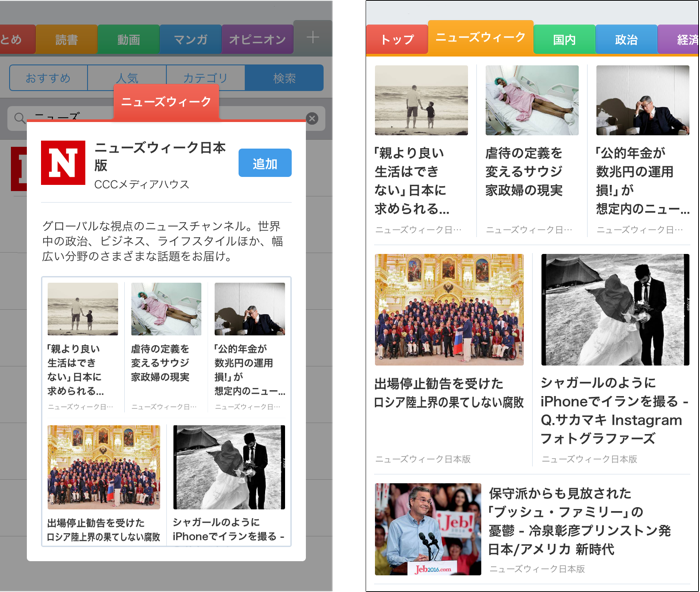Screen dimensions: 700x592
Task: Choose the 人気 segment
Action: click(127, 78)
